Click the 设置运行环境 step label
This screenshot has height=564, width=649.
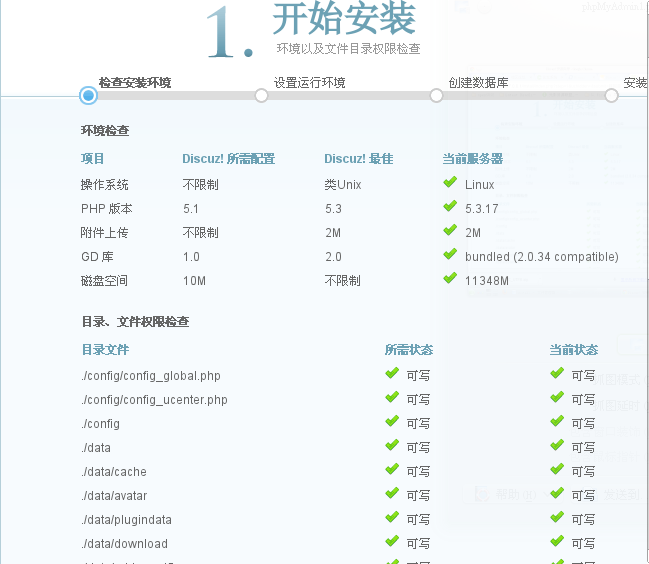310,83
